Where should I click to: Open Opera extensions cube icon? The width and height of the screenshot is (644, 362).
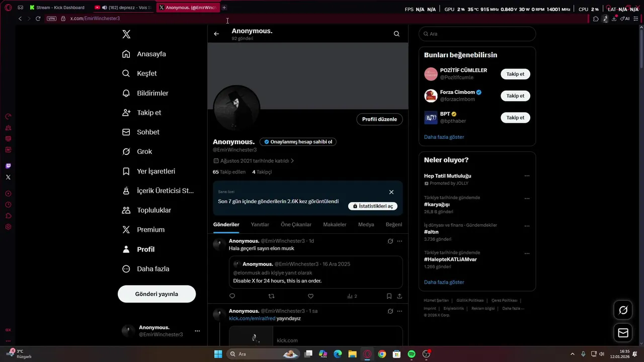pyautogui.click(x=596, y=19)
